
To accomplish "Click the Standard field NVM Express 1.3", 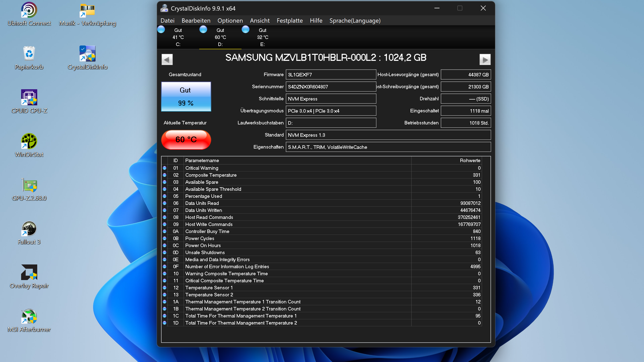I will 388,135.
